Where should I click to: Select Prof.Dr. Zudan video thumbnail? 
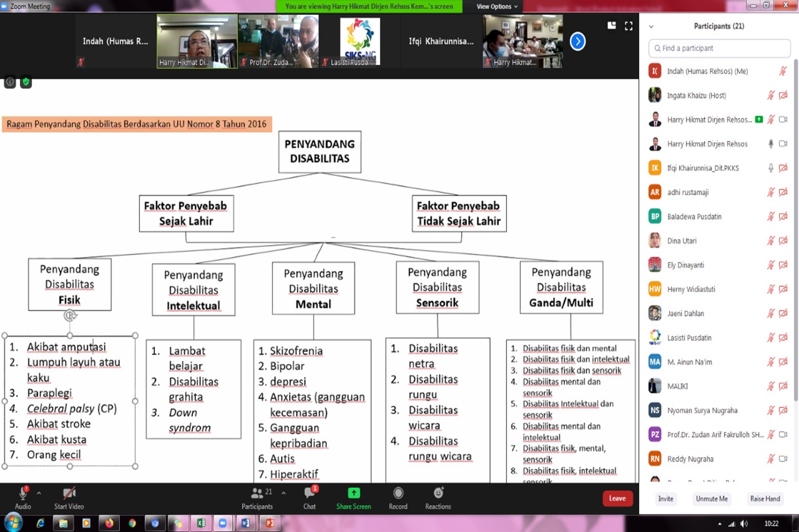pyautogui.click(x=278, y=41)
